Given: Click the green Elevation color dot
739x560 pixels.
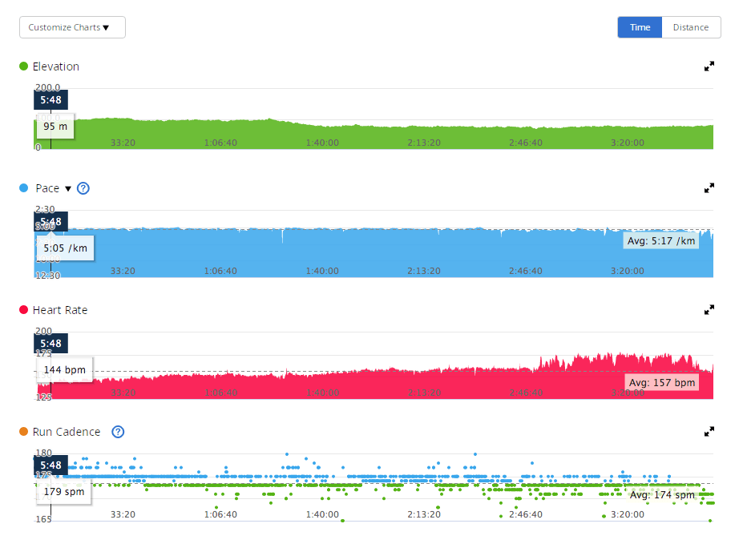Looking at the screenshot, I should [x=24, y=66].
